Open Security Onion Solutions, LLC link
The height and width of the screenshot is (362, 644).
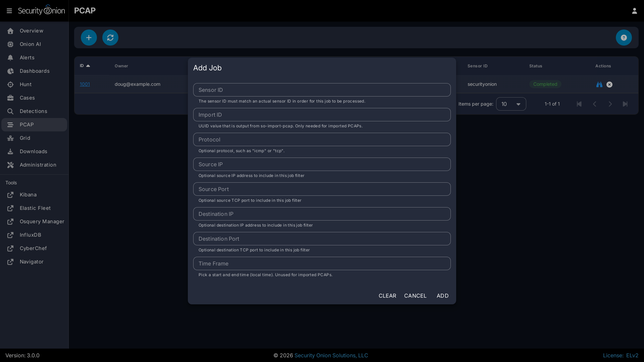tap(331, 355)
